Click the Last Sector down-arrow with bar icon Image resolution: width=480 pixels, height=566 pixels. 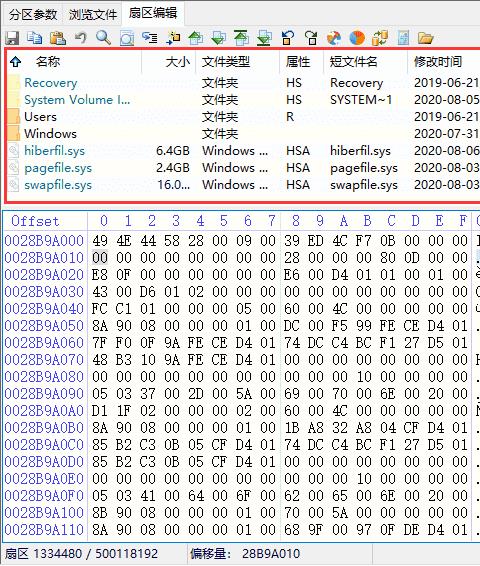click(x=264, y=38)
